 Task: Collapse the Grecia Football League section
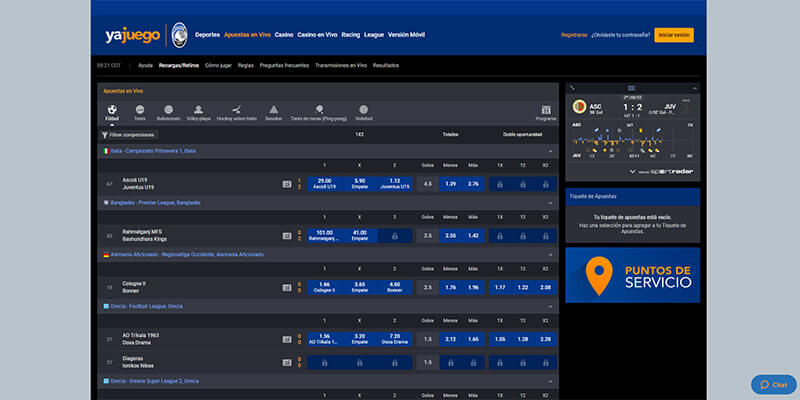551,307
